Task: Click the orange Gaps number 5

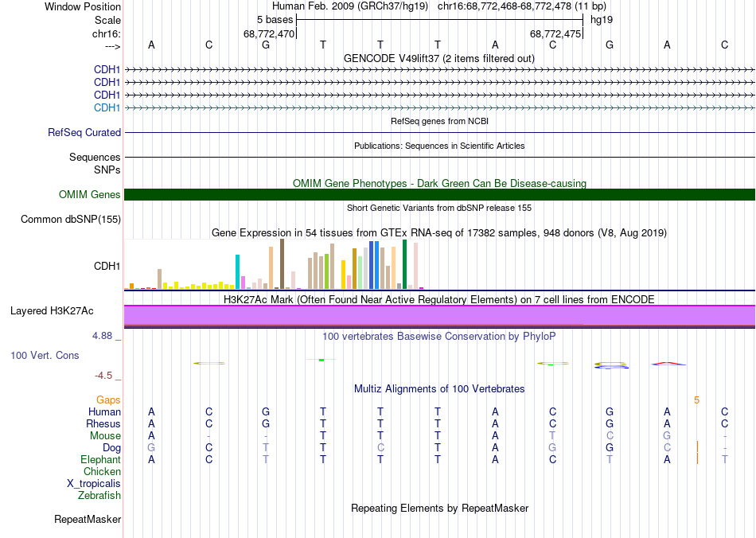Action: point(696,400)
